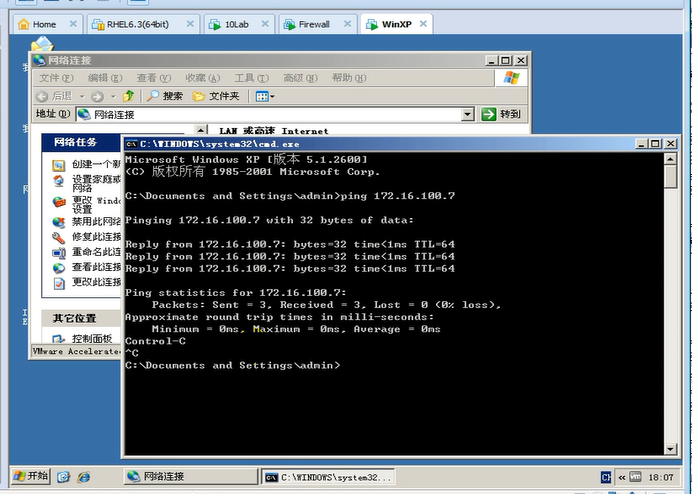This screenshot has width=692, height=494.
Task: Select C:\WINDOWS\system32 taskbar button
Action: [x=328, y=477]
